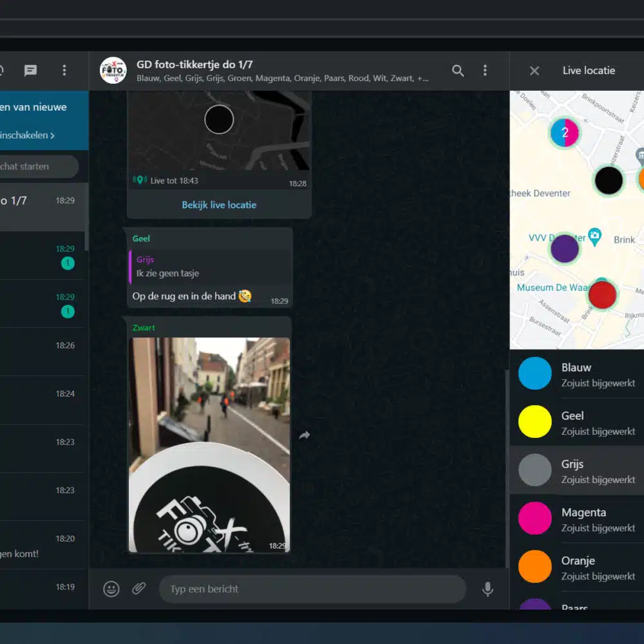This screenshot has width=644, height=644.
Task: Click the cluster marker labeled 2 on map
Action: [565, 133]
